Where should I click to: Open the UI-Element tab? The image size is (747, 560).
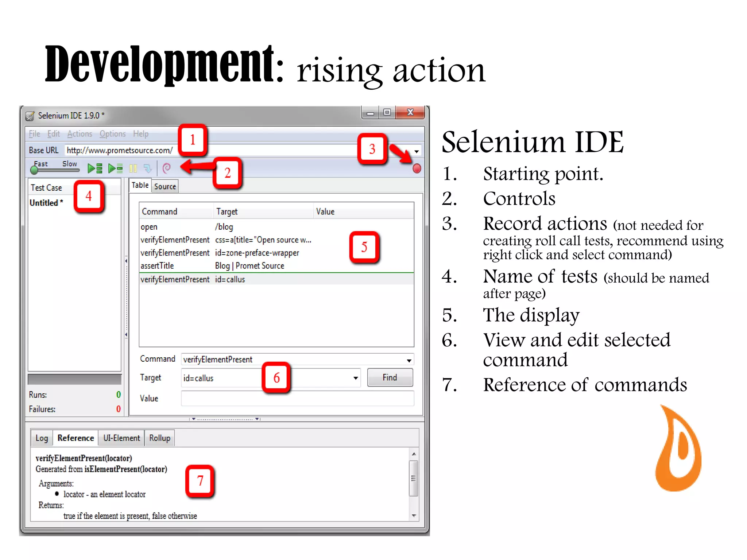(x=121, y=438)
